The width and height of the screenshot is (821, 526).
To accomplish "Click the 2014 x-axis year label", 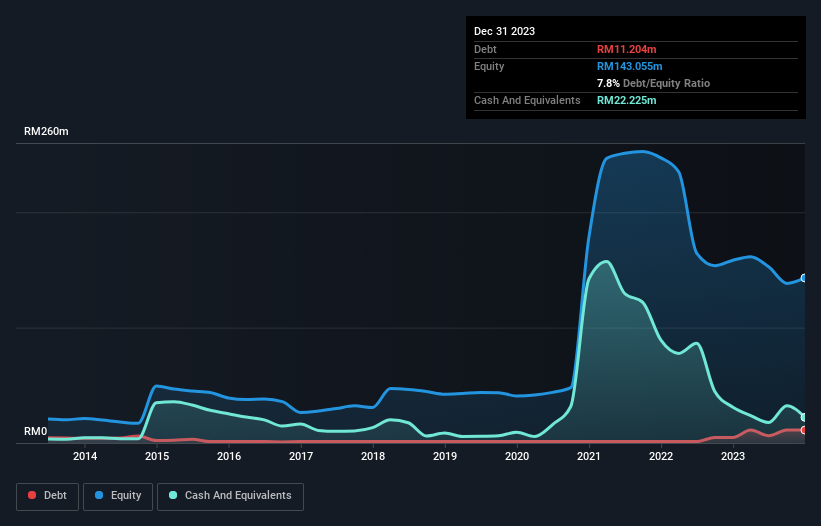I will (x=85, y=456).
